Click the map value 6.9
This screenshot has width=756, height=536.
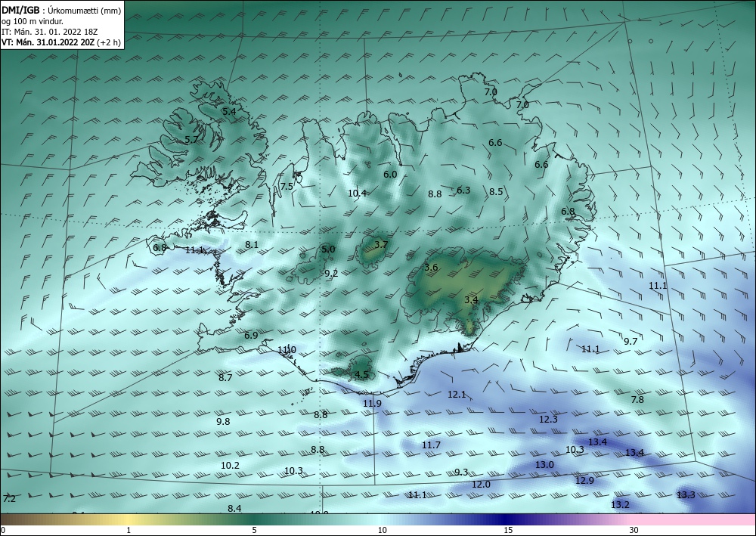click(251, 336)
